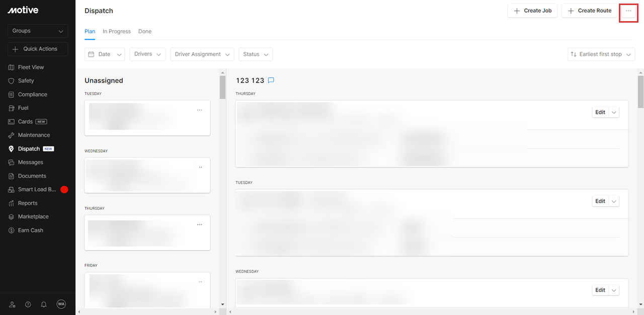
Task: Click the Unassigned heading
Action: pyautogui.click(x=104, y=81)
